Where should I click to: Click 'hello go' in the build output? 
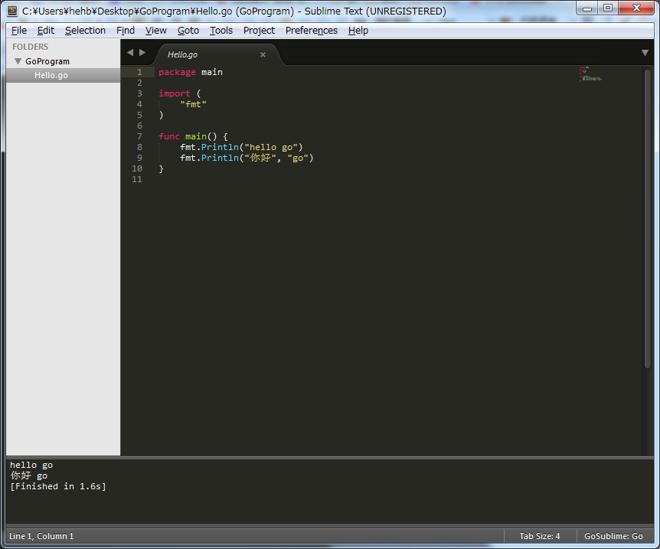click(31, 465)
